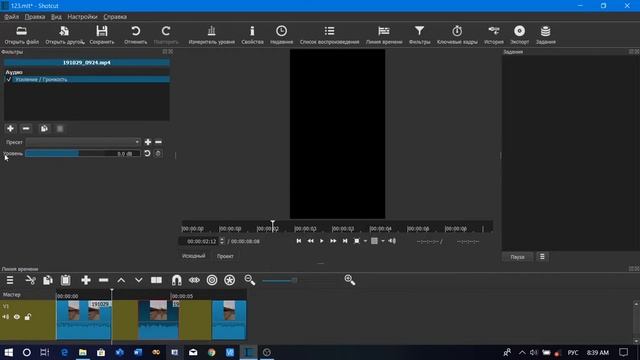Adjust the Уровень gain slider
This screenshot has height=360, width=640.
(x=82, y=153)
